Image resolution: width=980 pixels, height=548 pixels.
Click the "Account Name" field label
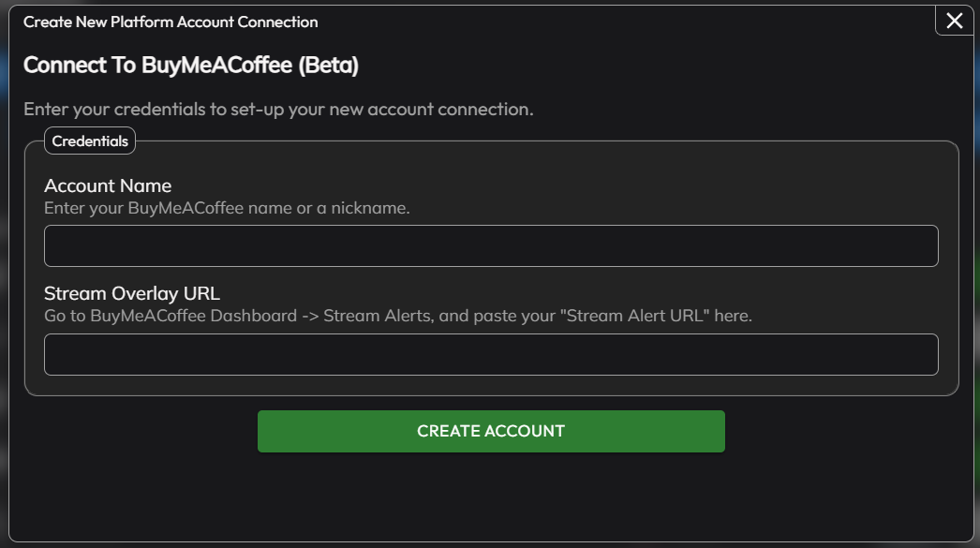click(x=108, y=185)
